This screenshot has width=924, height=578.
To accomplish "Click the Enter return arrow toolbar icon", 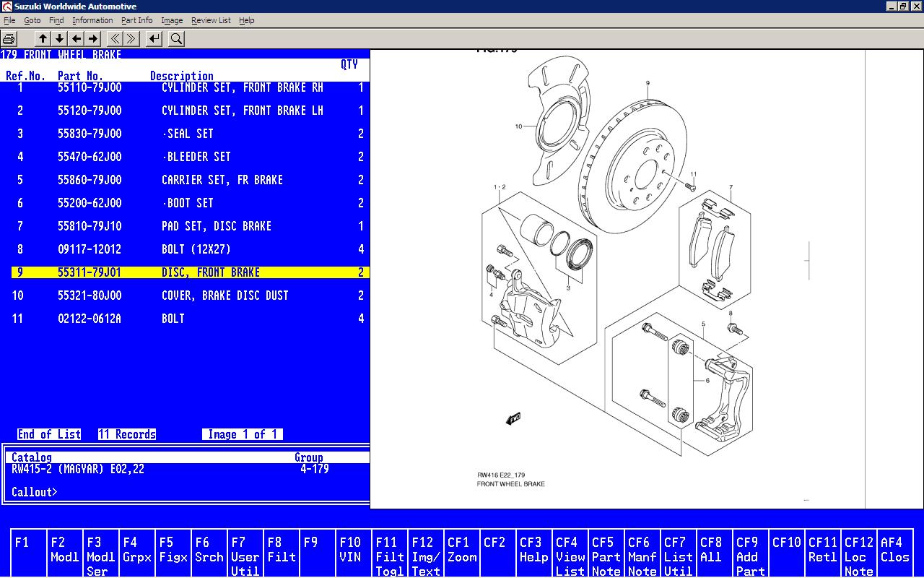I will pyautogui.click(x=154, y=39).
